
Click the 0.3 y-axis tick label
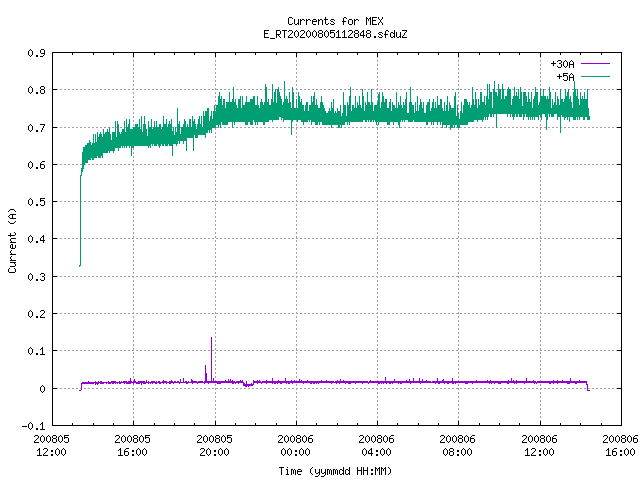[x=36, y=277]
